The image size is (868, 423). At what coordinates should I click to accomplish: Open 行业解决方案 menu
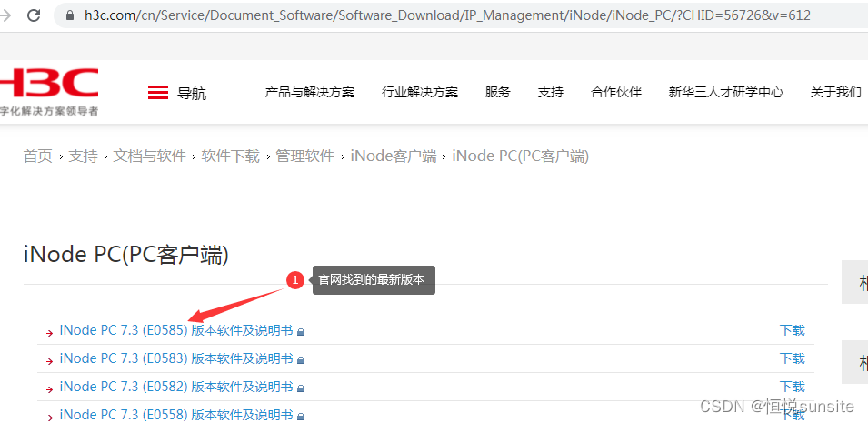click(420, 92)
